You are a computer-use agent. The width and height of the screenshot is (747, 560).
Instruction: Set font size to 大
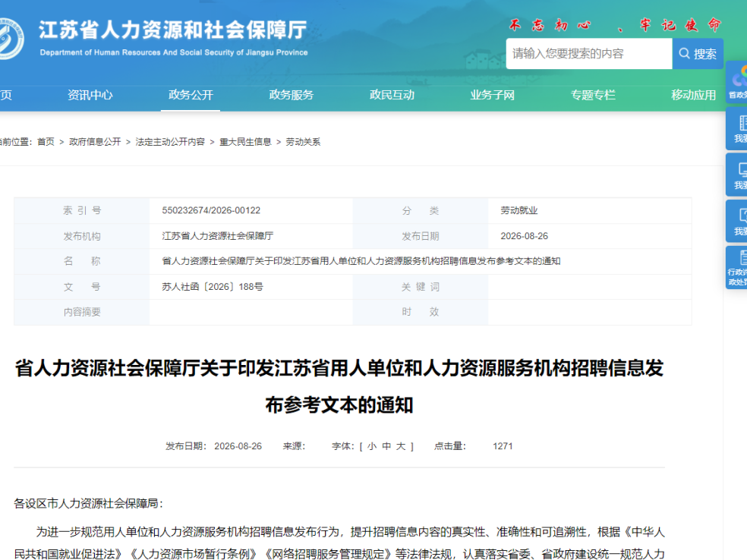[401, 446]
